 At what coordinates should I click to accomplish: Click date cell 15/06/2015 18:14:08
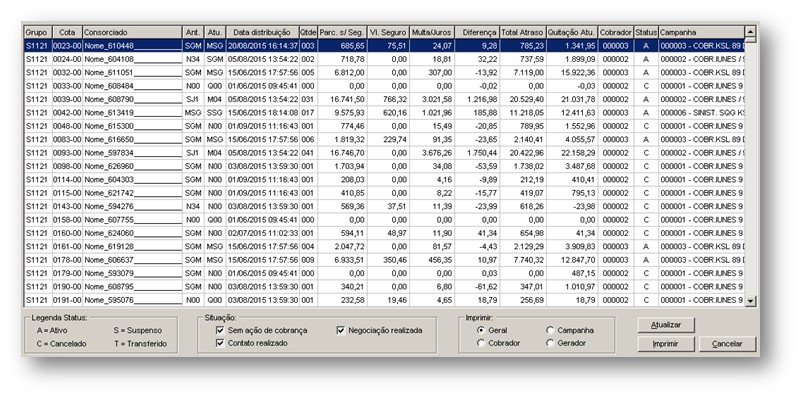tap(262, 113)
